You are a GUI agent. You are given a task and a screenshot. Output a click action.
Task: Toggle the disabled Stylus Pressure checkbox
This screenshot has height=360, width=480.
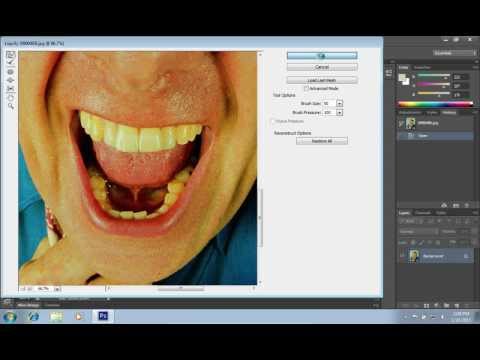tap(273, 121)
